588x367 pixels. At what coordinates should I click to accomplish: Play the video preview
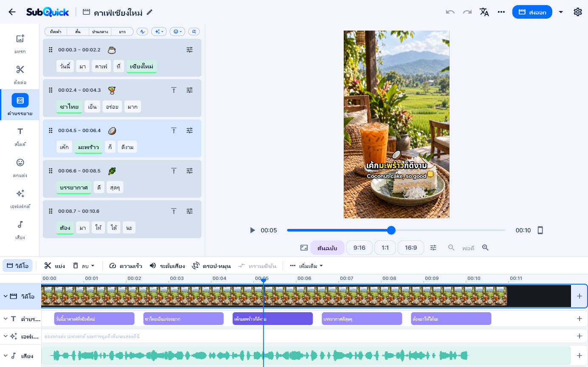coord(252,230)
